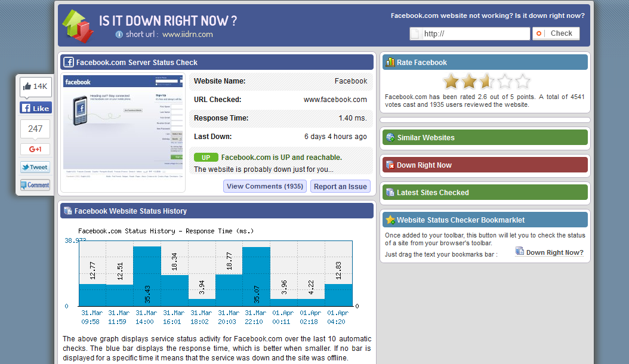The image size is (629, 364).
Task: Click the info icon beside short url
Action: pos(119,35)
